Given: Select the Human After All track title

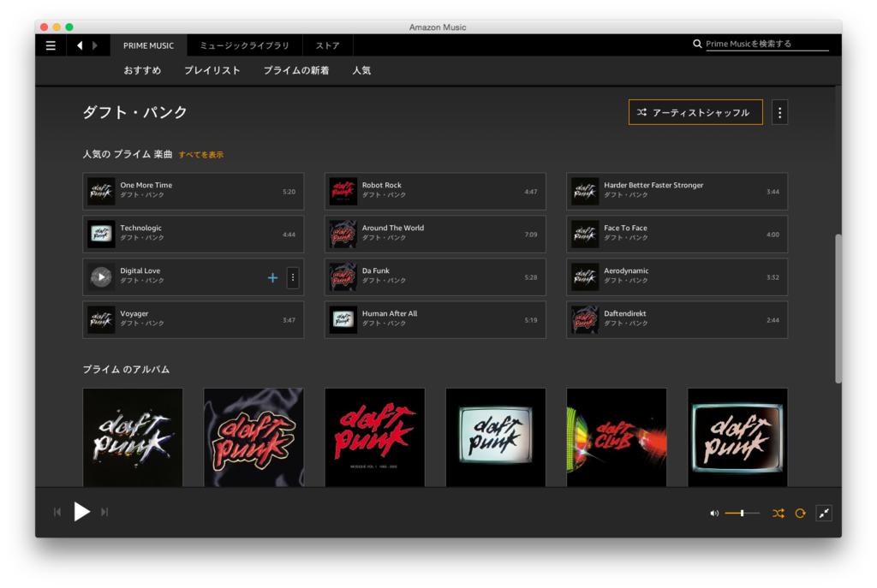Looking at the screenshot, I should pyautogui.click(x=390, y=313).
